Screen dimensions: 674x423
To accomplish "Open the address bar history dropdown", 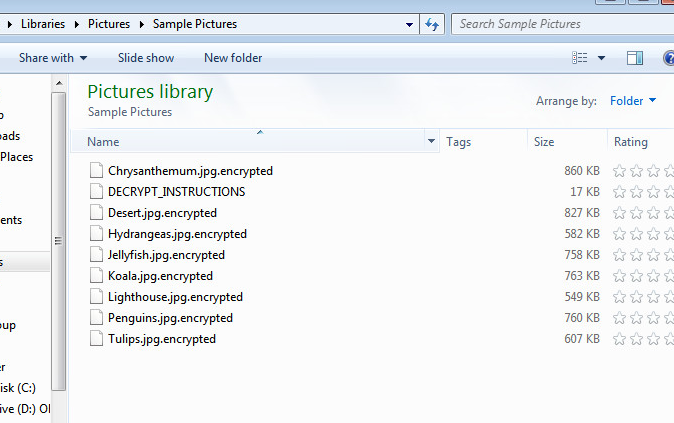I will 410,24.
